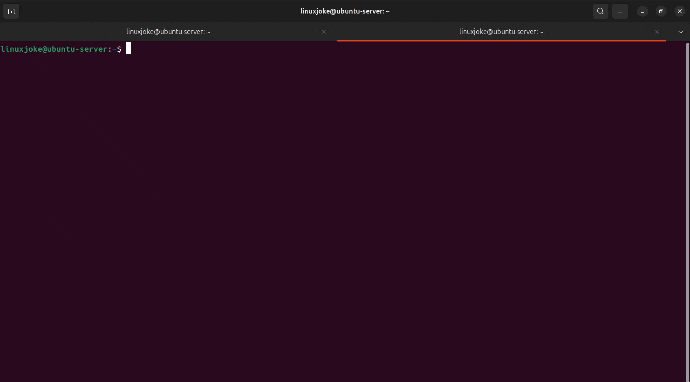Viewport: 690px width, 382px height.
Task: Expand the tab list dropdown arrow
Action: (681, 32)
